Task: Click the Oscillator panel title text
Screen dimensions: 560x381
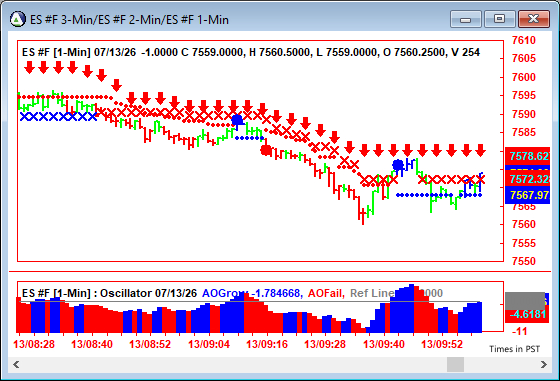Action: pos(109,293)
